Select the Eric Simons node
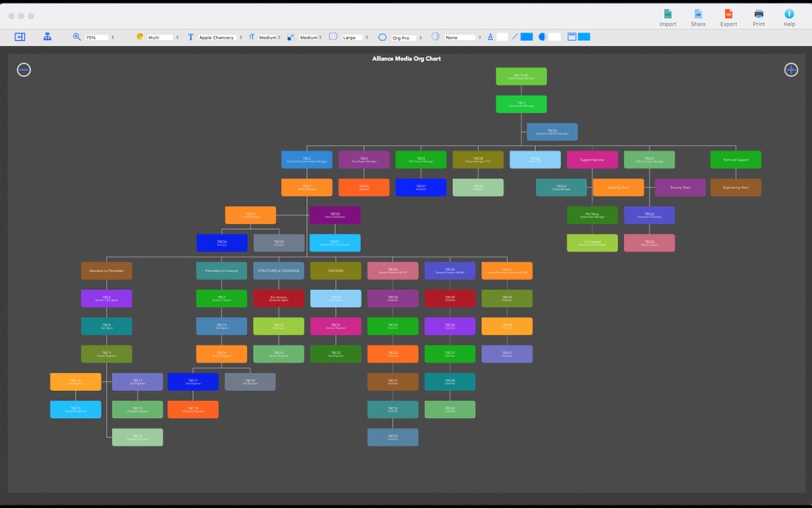The width and height of the screenshot is (812, 508). (279, 298)
